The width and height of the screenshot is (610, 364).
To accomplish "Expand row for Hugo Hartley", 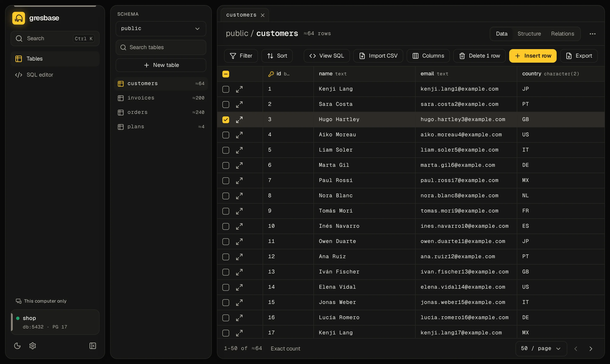I will coord(239,119).
